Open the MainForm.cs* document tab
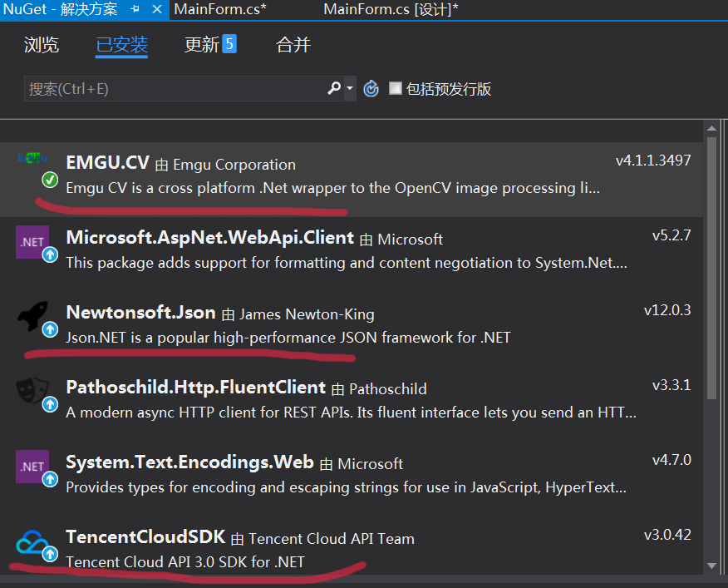The image size is (728, 588). pos(220,9)
